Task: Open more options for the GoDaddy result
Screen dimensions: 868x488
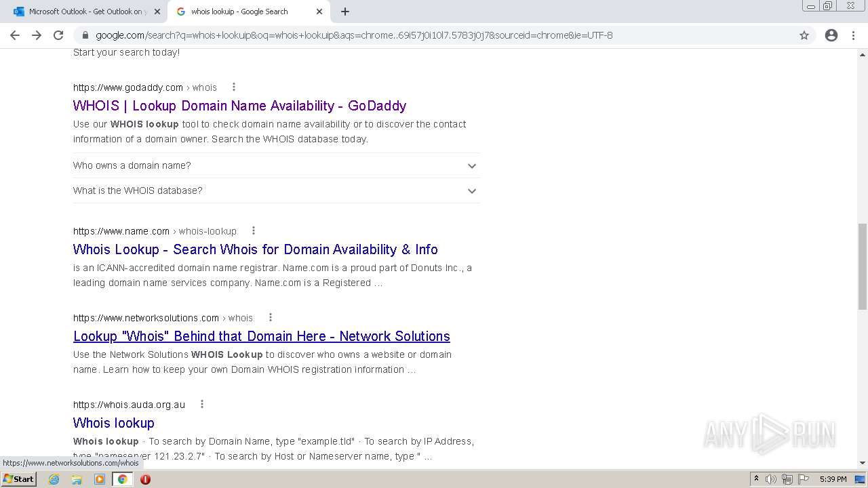Action: pos(234,87)
